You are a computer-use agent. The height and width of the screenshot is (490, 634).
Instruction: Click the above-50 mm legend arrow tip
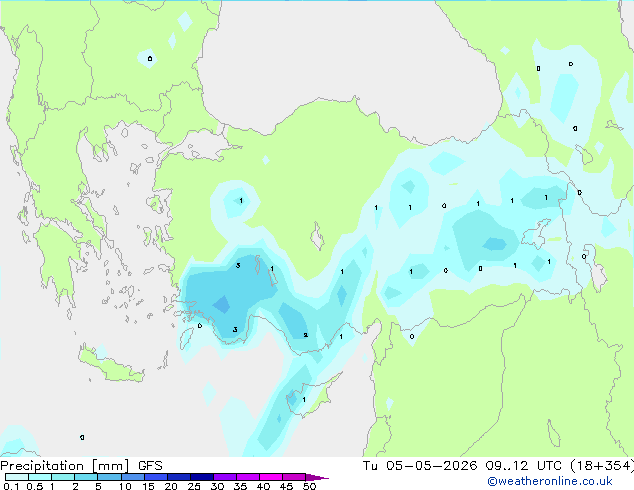click(317, 477)
